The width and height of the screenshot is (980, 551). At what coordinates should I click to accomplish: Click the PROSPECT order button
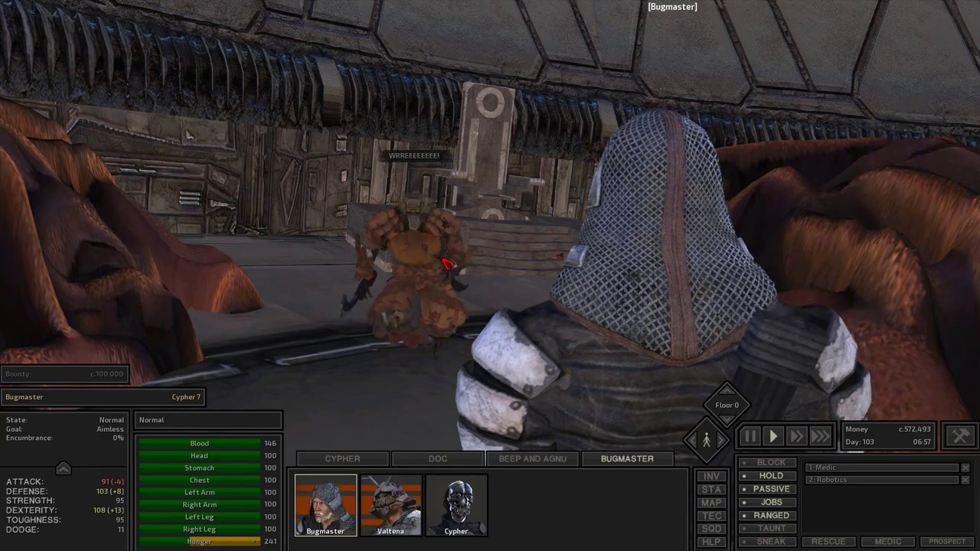pos(947,542)
